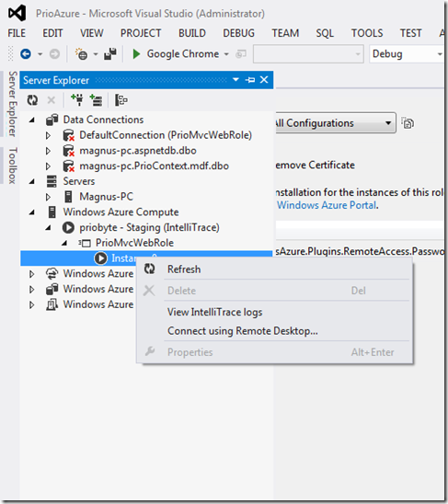448x504 pixels.
Task: Open Server Explorer window options dropdown arrow
Action: click(235, 80)
